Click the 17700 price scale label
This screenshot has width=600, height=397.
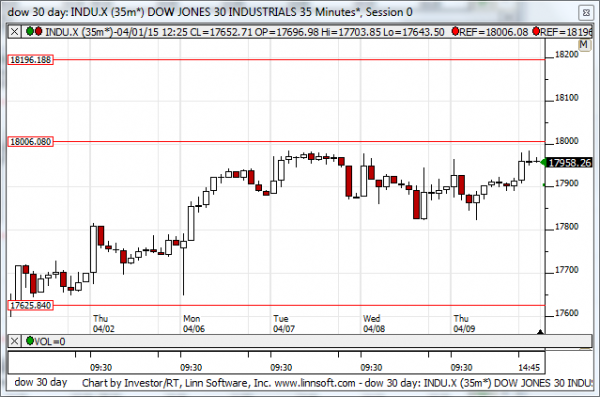(567, 270)
